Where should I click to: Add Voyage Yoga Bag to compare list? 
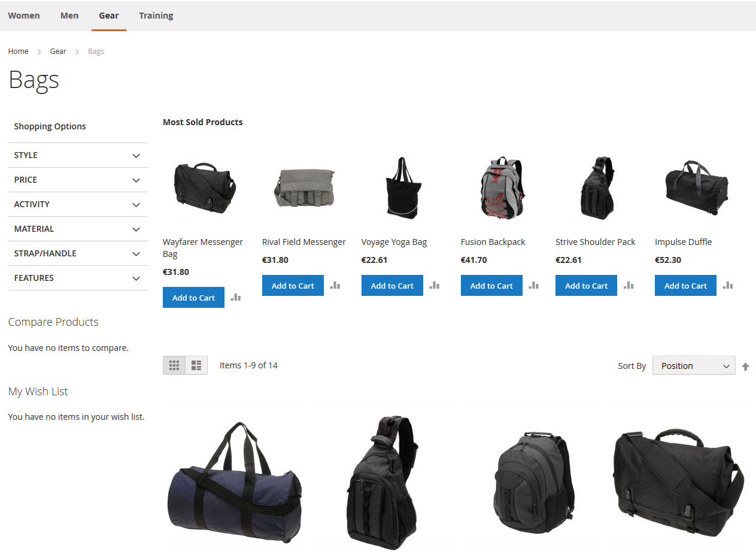[x=435, y=285]
